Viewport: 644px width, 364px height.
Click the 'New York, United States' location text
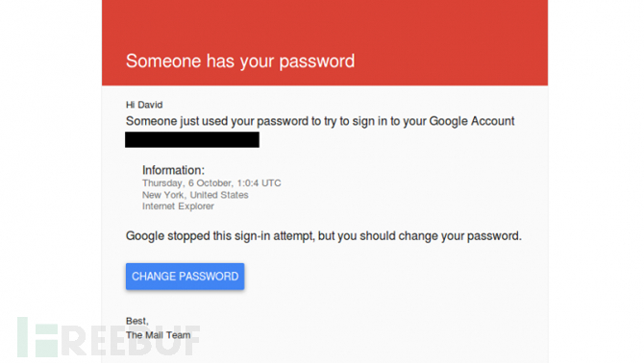[195, 195]
